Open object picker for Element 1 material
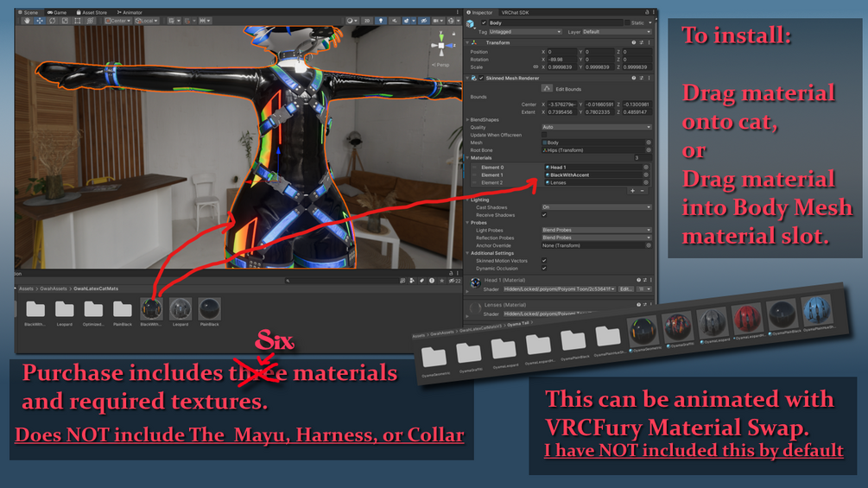The height and width of the screenshot is (488, 868). (x=645, y=174)
